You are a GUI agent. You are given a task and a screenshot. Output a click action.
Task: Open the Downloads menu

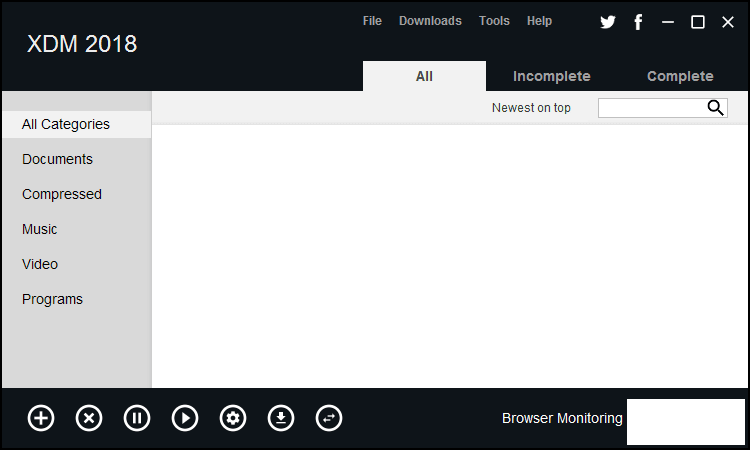[430, 21]
